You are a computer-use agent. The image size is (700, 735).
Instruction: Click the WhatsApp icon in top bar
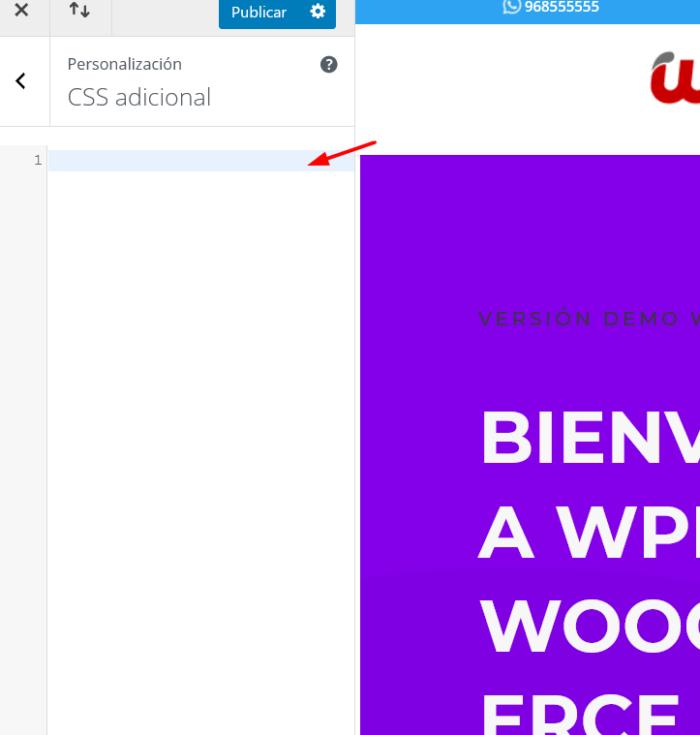coord(511,7)
